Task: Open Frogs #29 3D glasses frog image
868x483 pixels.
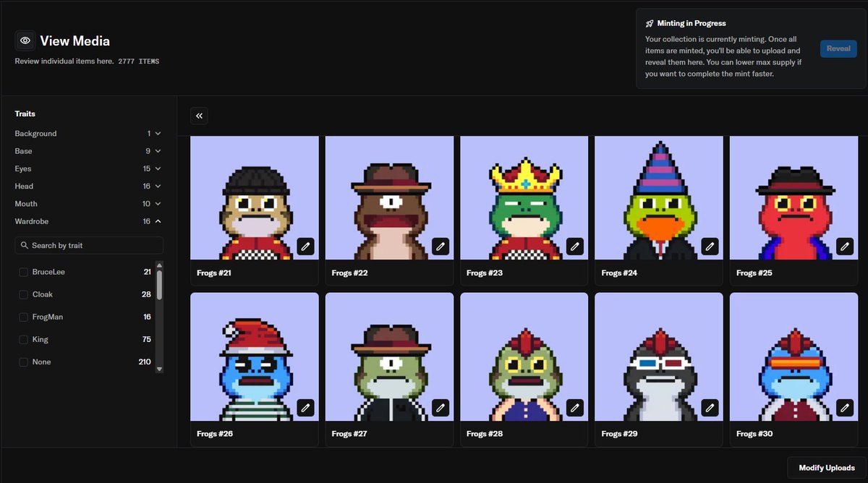Action: tap(659, 357)
